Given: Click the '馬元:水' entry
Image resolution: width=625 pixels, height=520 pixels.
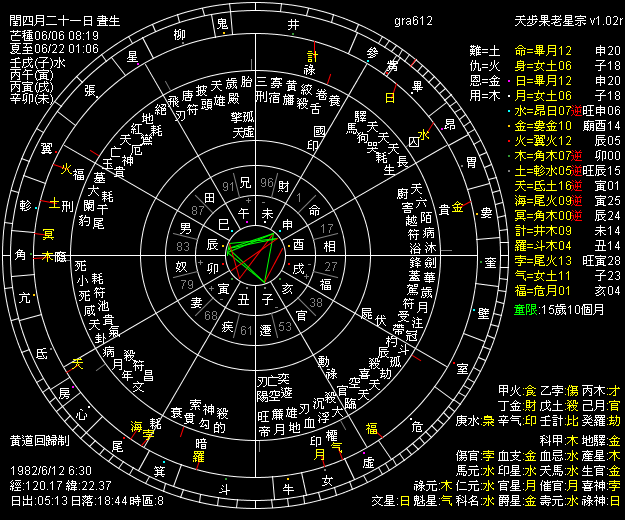Looking at the screenshot, I should point(476,471).
